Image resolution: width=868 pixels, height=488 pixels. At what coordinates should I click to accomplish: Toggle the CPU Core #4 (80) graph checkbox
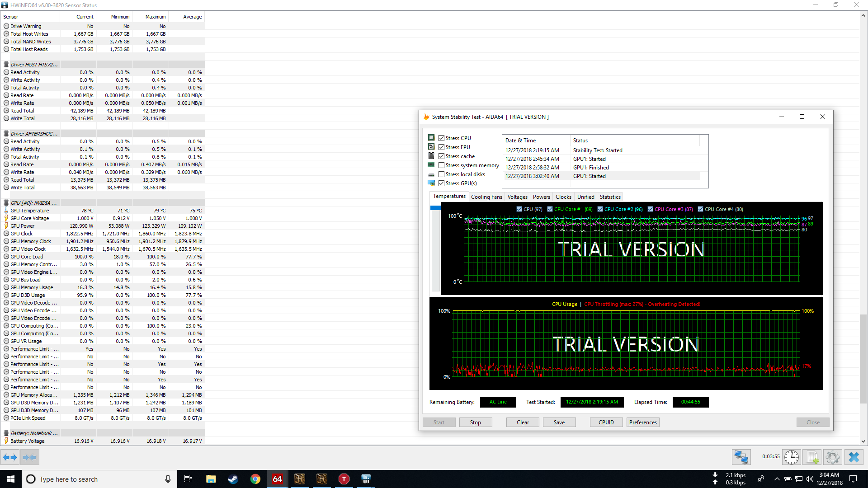click(700, 209)
